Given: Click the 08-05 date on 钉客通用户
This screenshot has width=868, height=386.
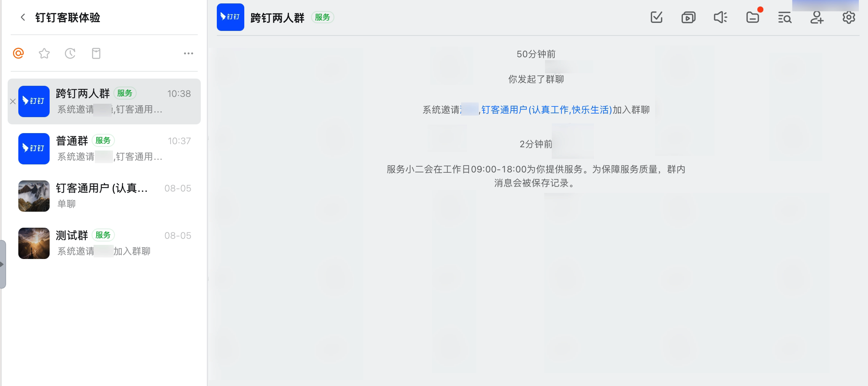Looking at the screenshot, I should click(178, 188).
